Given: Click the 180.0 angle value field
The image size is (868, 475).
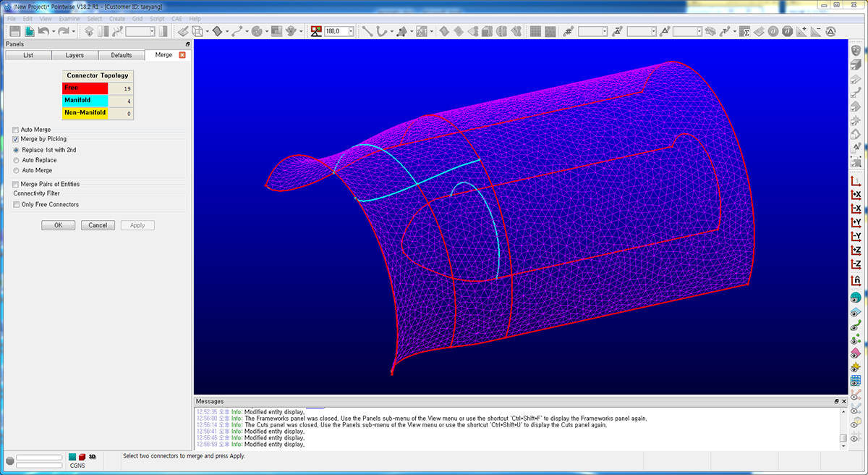Looking at the screenshot, I should (x=336, y=31).
